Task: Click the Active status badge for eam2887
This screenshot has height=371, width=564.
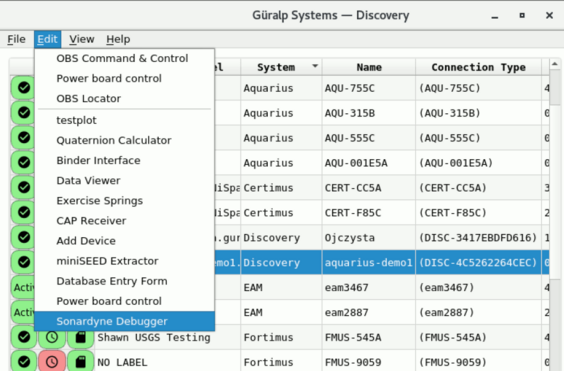Action: (23, 312)
